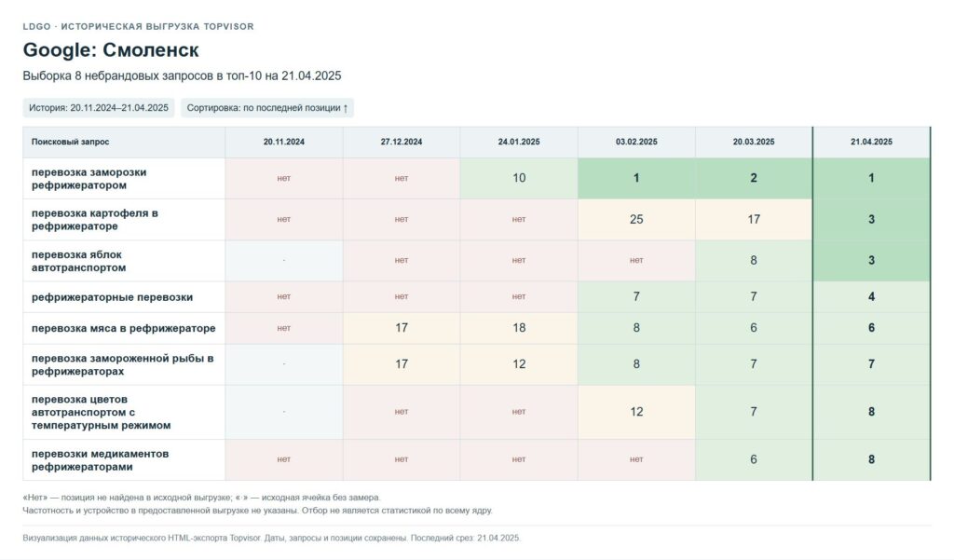This screenshot has width=954, height=560.
Task: Click position 12 cell in цветов row
Action: tap(636, 412)
